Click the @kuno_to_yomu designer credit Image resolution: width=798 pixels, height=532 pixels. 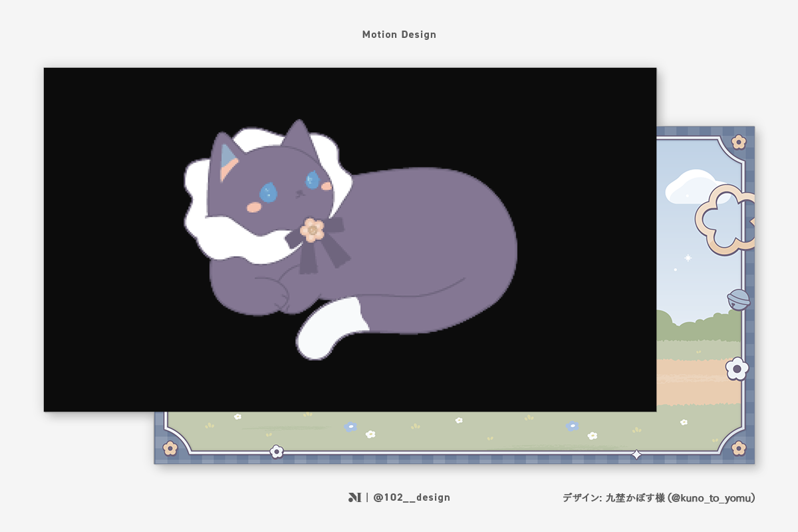(x=658, y=497)
